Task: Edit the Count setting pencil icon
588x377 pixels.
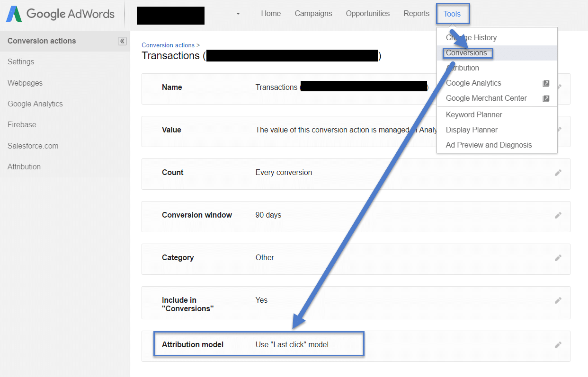Action: (558, 173)
